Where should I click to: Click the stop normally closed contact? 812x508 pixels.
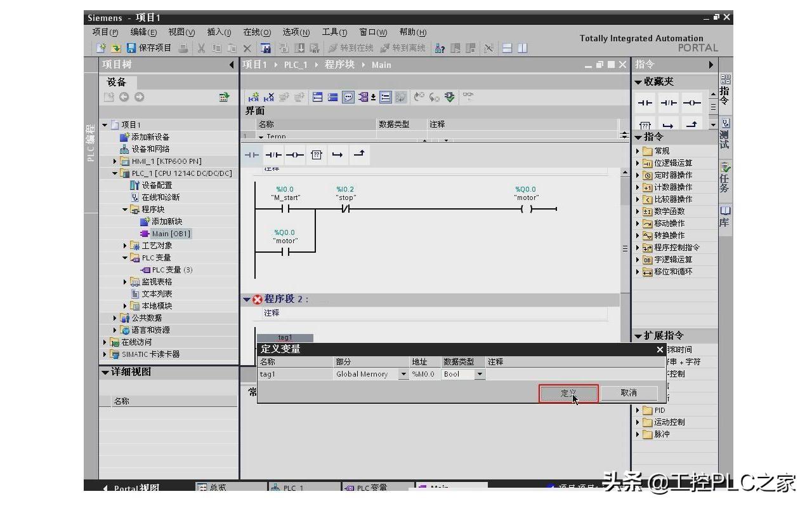(346, 209)
